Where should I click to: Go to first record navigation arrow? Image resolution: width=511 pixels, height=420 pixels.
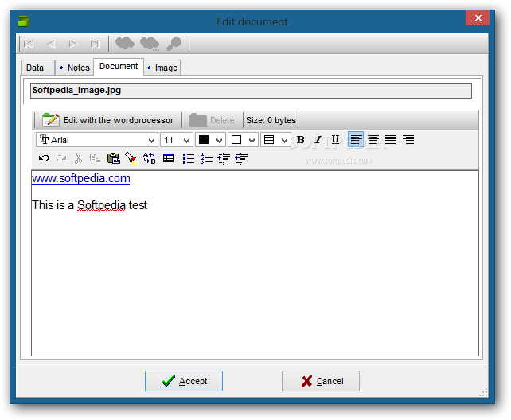(29, 44)
